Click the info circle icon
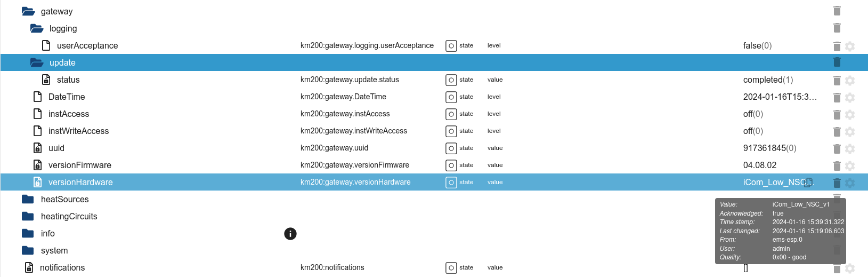 click(290, 234)
